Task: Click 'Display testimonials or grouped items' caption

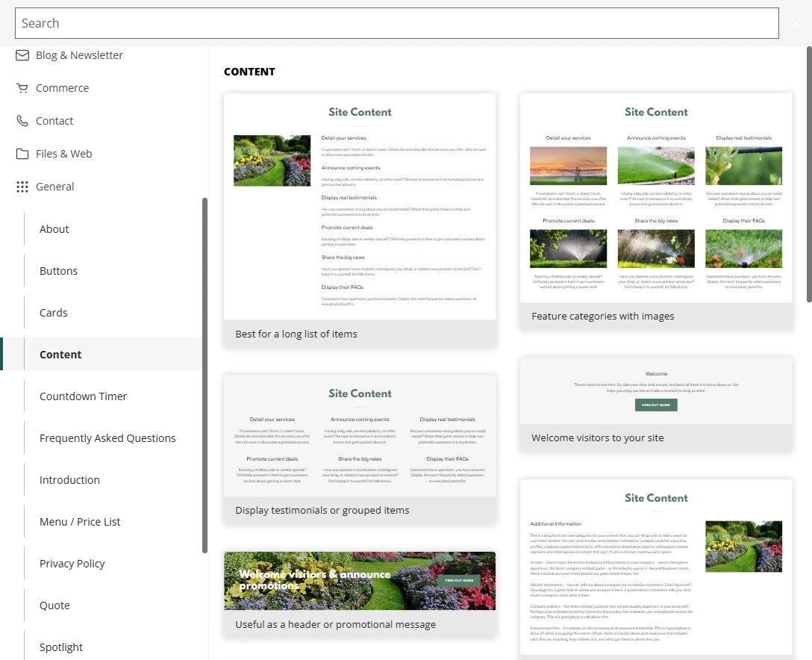Action: coord(322,510)
